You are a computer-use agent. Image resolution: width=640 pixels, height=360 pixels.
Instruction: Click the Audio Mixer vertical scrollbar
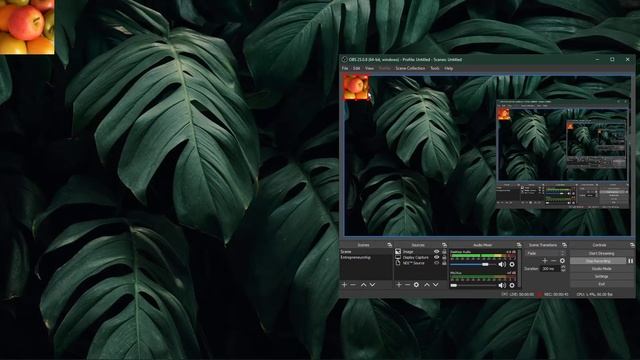(x=520, y=269)
